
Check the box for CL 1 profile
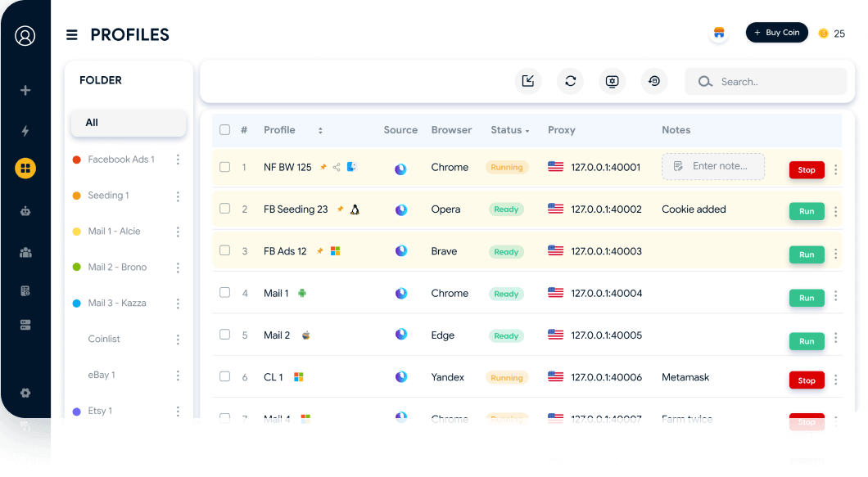(x=224, y=377)
